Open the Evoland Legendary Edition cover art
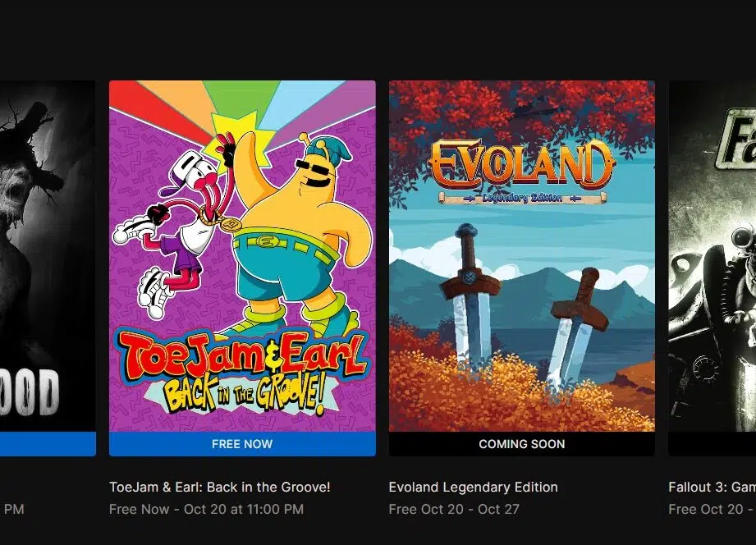 pyautogui.click(x=522, y=256)
